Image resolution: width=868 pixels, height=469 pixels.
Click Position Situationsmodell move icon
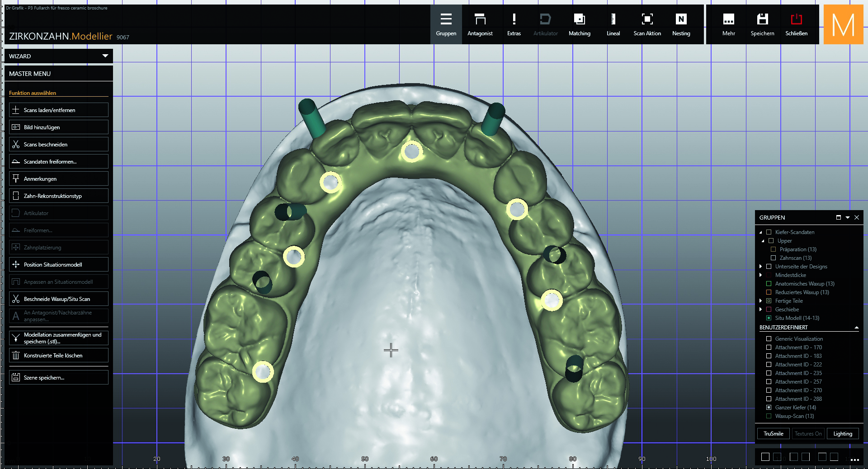tap(16, 264)
